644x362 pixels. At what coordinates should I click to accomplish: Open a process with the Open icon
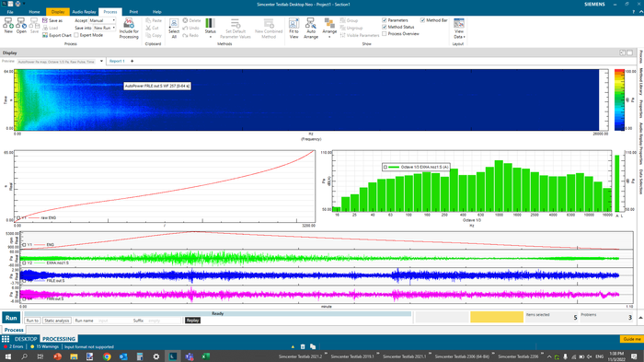[21, 26]
